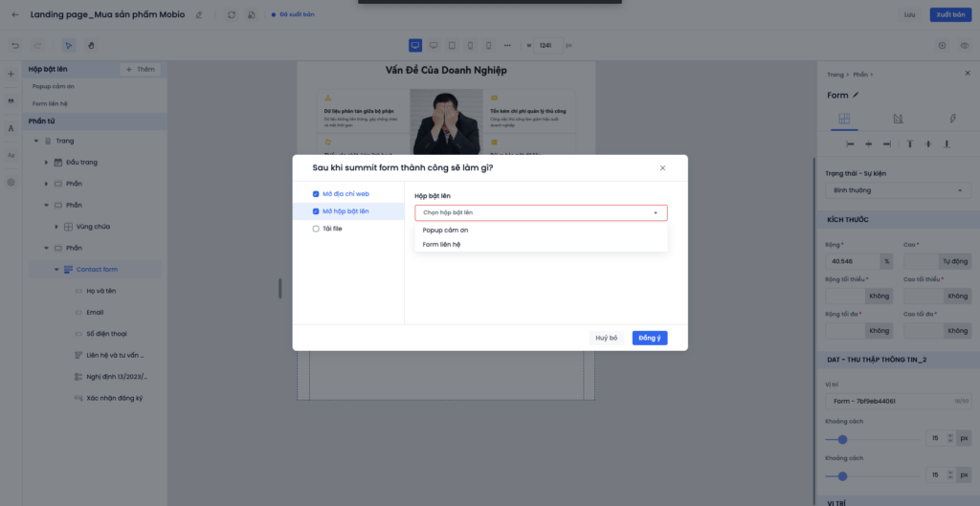
Task: Select the desktop device preview icon
Action: point(415,45)
